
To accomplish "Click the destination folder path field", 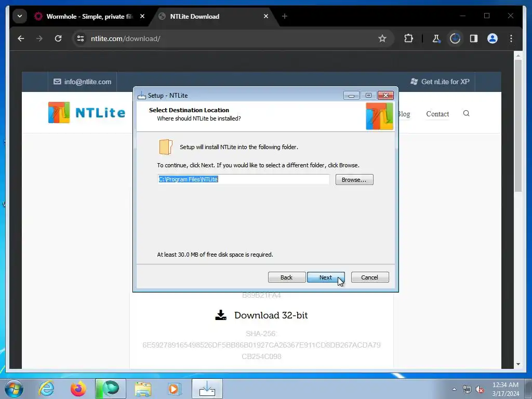I will (x=244, y=179).
